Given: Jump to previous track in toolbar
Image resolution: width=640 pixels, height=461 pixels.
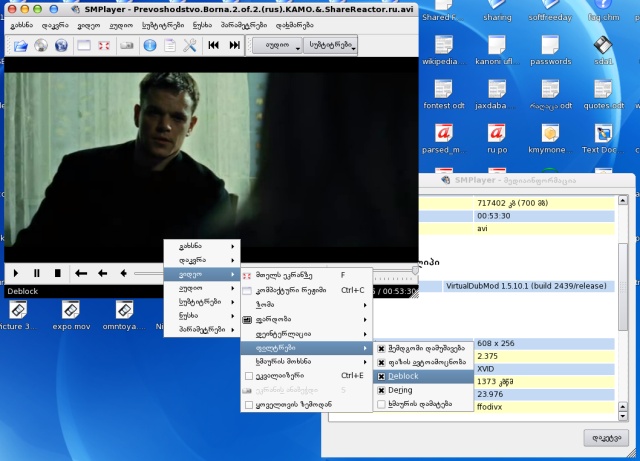Looking at the screenshot, I should (x=213, y=45).
